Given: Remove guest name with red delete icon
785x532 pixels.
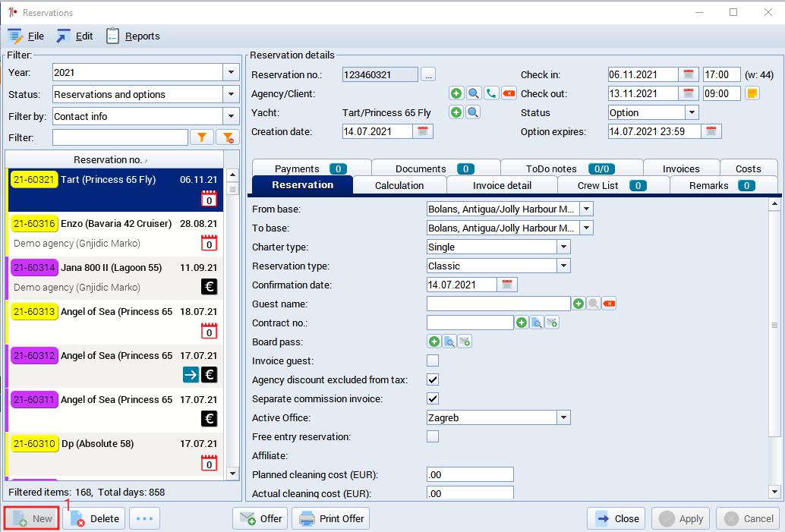Looking at the screenshot, I should coord(609,304).
